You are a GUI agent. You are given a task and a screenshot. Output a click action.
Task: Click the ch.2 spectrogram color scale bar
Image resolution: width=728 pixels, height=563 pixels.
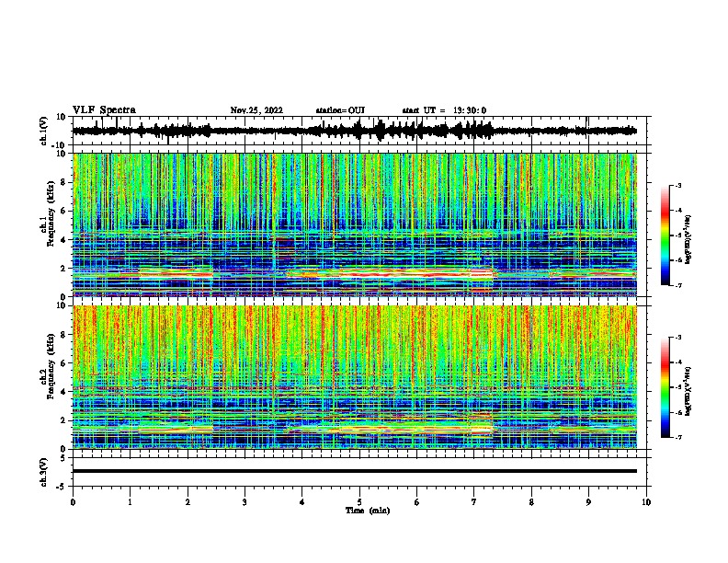[x=665, y=387]
